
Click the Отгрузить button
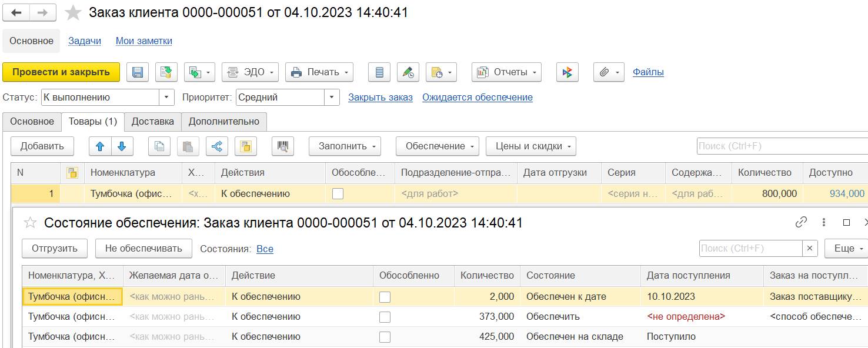(x=55, y=249)
